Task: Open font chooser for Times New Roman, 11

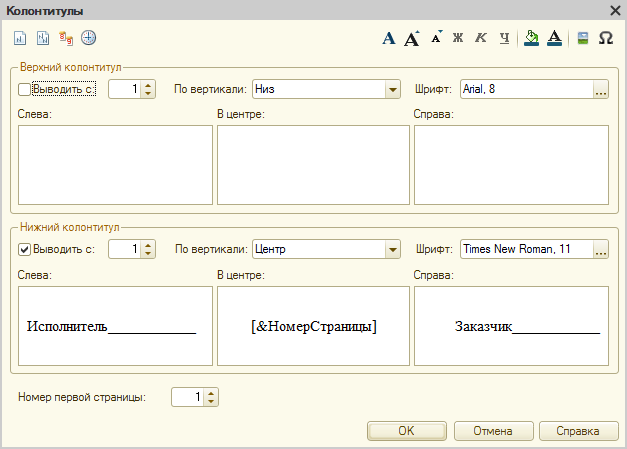Action: (x=601, y=250)
